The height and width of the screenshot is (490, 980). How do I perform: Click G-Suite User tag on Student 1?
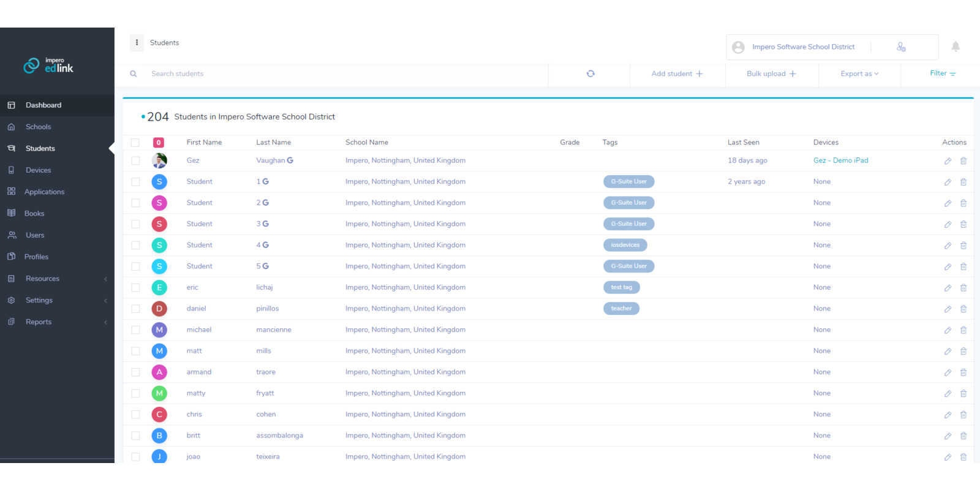click(629, 182)
